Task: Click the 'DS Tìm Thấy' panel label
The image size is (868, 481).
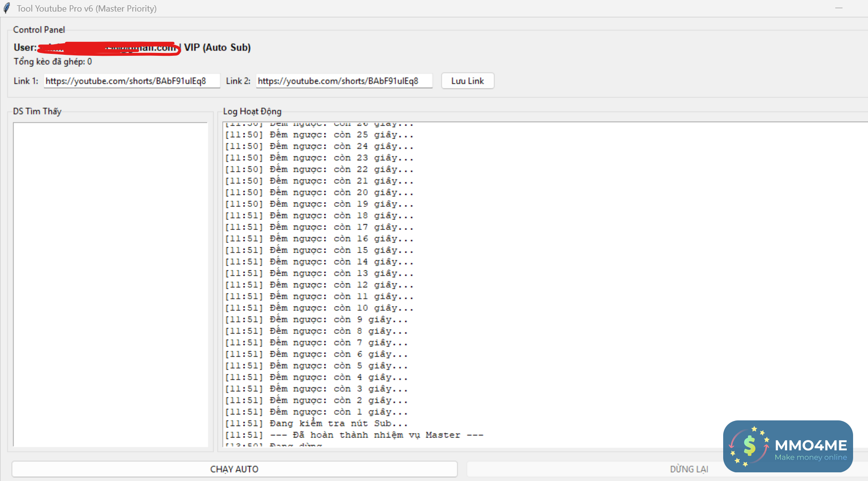Action: click(38, 111)
